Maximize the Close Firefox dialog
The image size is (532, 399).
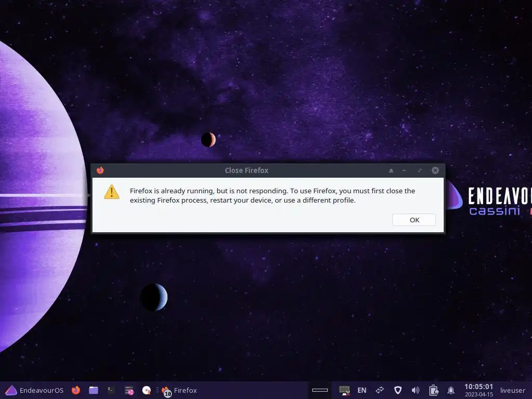[420, 170]
